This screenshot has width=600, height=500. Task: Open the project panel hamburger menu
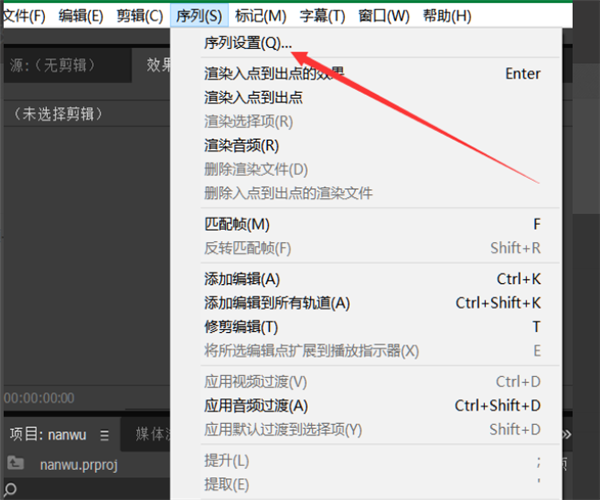pyautogui.click(x=104, y=435)
